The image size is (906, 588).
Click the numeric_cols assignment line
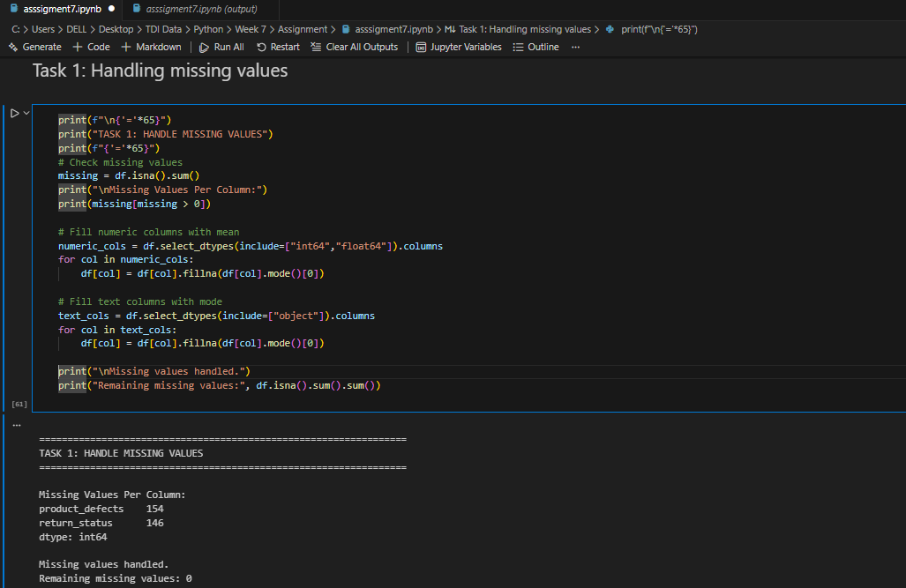tap(251, 246)
